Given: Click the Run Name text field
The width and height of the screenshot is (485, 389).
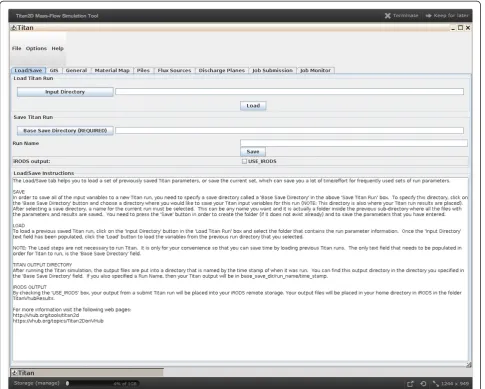Looking at the screenshot, I should coord(354,143).
